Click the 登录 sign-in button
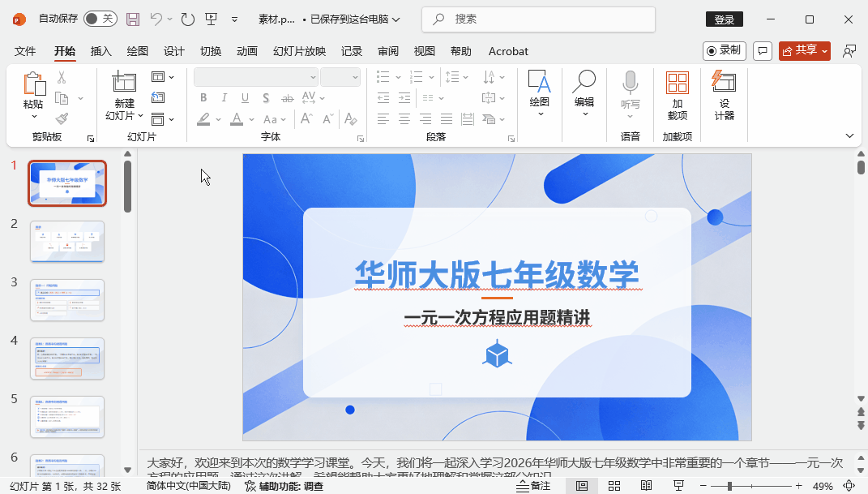The height and width of the screenshot is (494, 868). pos(724,19)
